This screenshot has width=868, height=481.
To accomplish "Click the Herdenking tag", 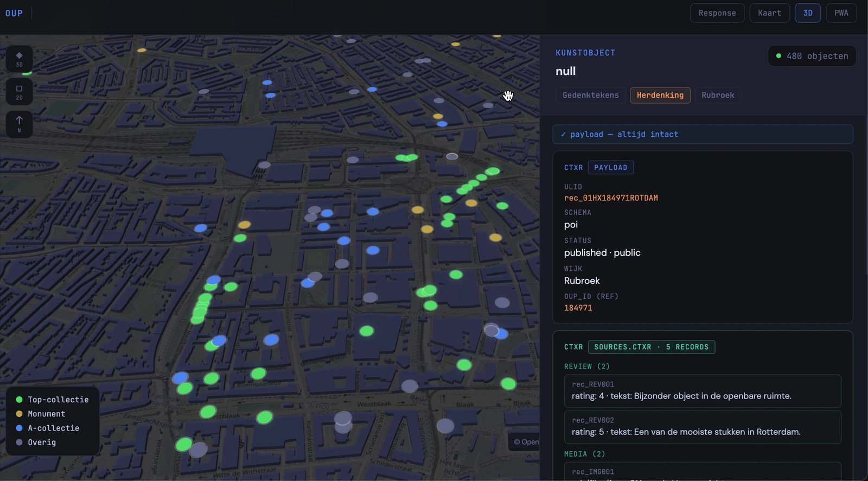I will [x=660, y=95].
